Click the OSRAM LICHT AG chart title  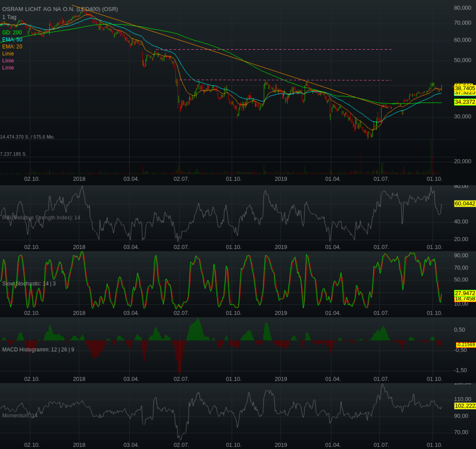click(x=60, y=9)
